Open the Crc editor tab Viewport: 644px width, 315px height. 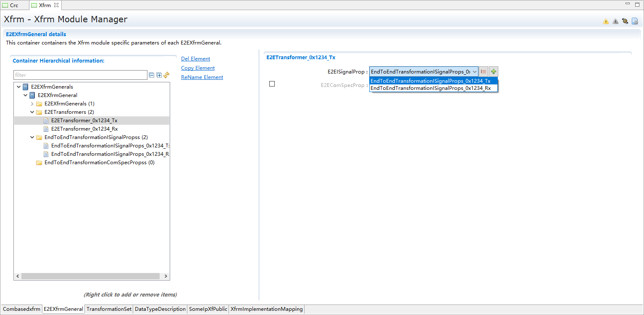point(14,5)
